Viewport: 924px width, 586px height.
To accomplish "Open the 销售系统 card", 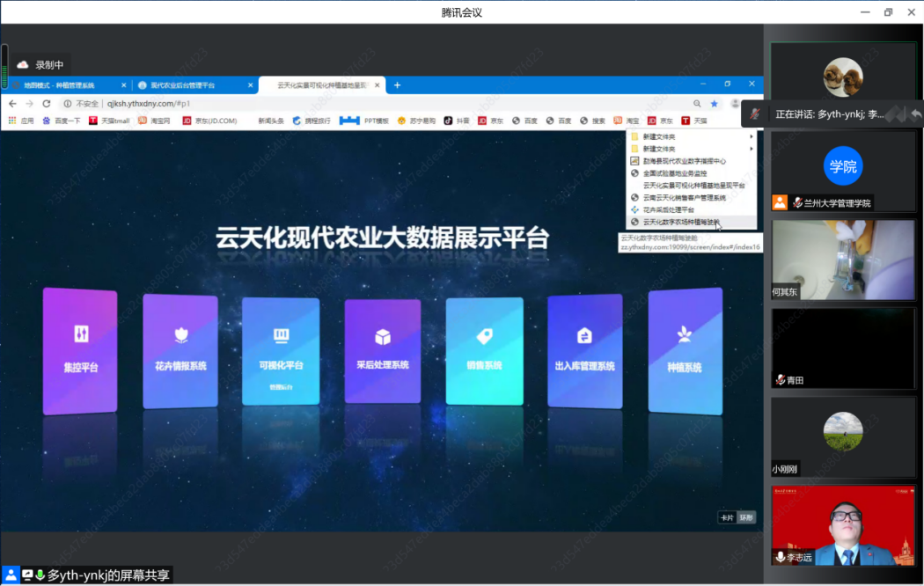I will [484, 350].
